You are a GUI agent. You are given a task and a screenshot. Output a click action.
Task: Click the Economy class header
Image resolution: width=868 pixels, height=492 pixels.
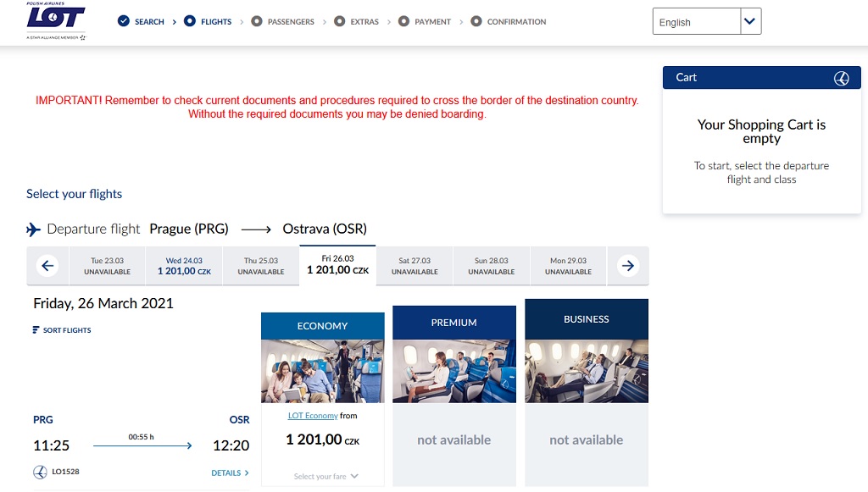(x=323, y=326)
